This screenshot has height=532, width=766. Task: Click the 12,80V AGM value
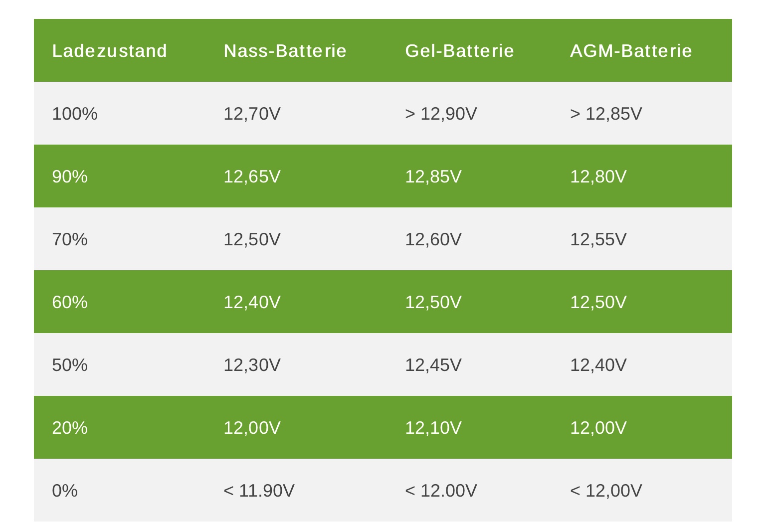598,177
